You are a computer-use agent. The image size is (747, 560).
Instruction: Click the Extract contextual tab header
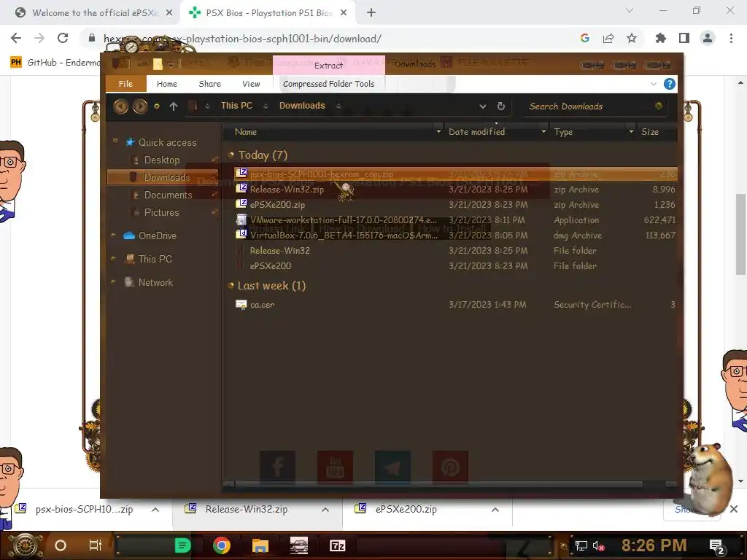[329, 65]
